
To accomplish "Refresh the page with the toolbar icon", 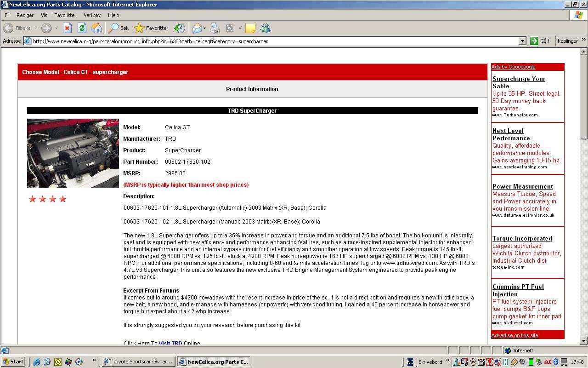I will 82,28.
